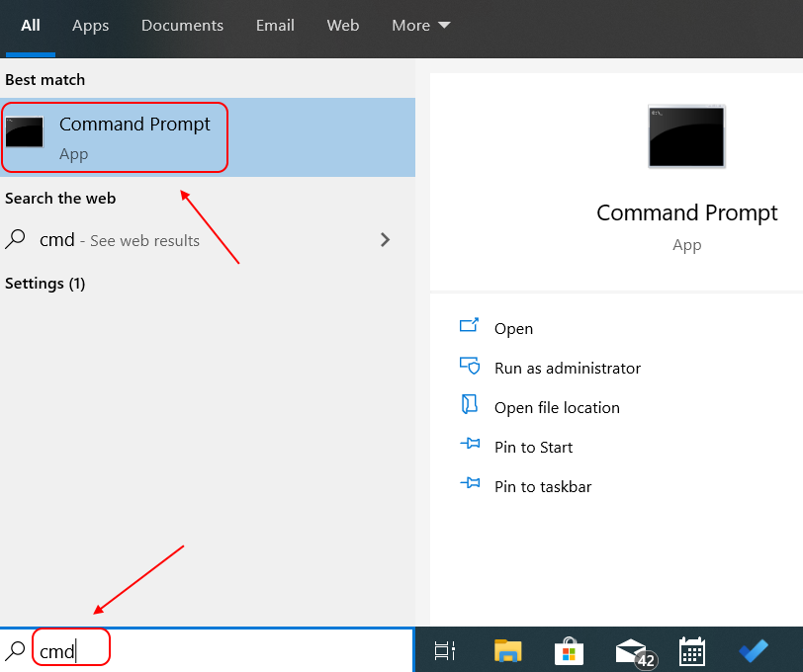Select the 'cmd - See web results' entry
Image resolution: width=803 pixels, height=672 pixels.
click(x=208, y=239)
